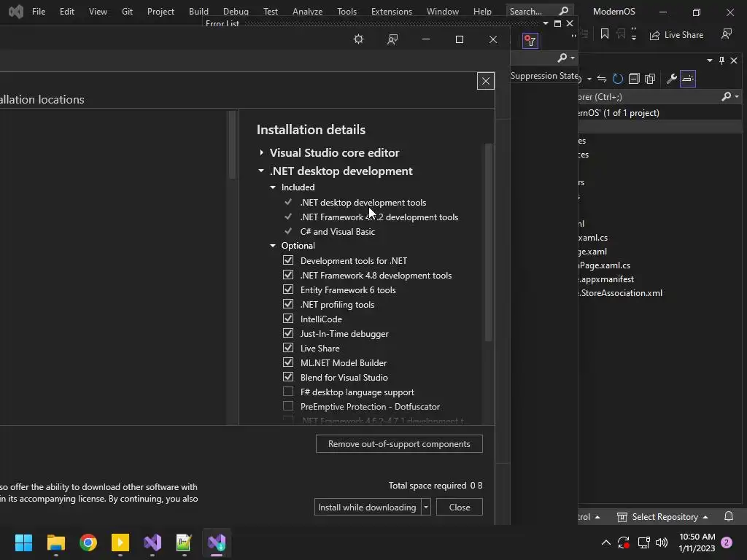Toggle Just-In-Time debugger checkbox

pyautogui.click(x=287, y=333)
